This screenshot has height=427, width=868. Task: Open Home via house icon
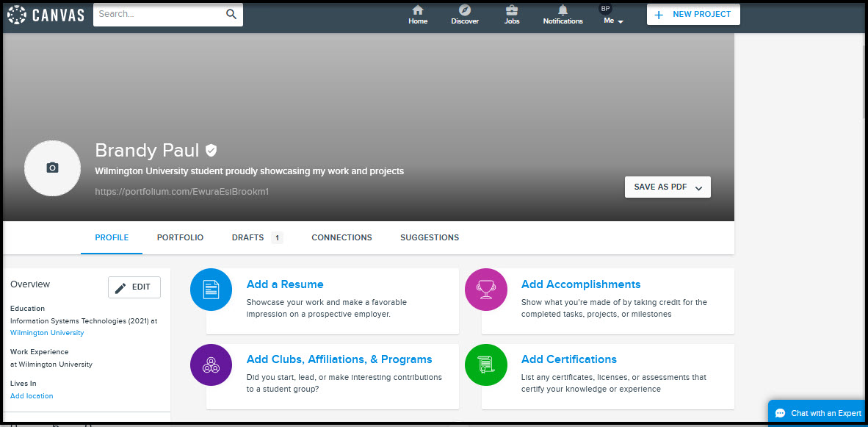(x=418, y=10)
